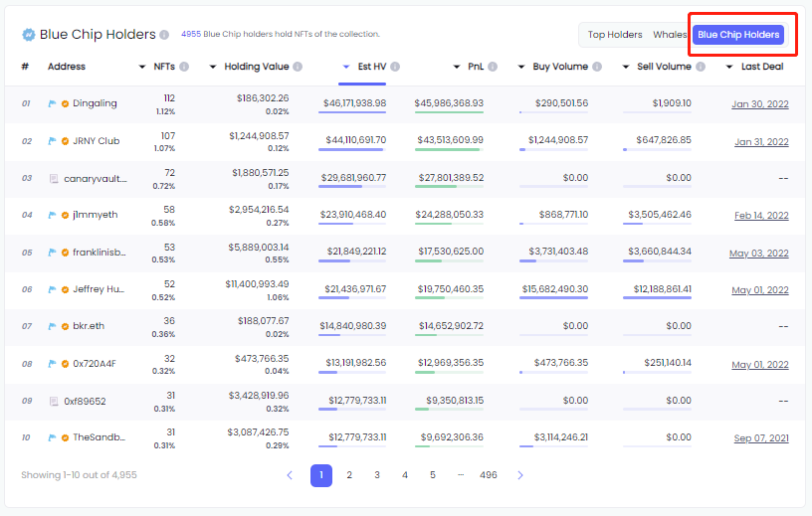Click the orange badge beside jlmmyeth
This screenshot has height=516, width=812.
[65, 215]
